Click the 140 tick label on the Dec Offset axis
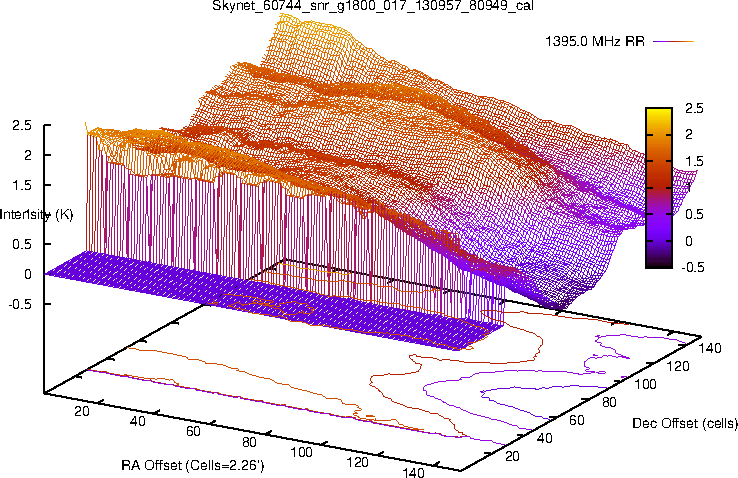 pos(710,348)
